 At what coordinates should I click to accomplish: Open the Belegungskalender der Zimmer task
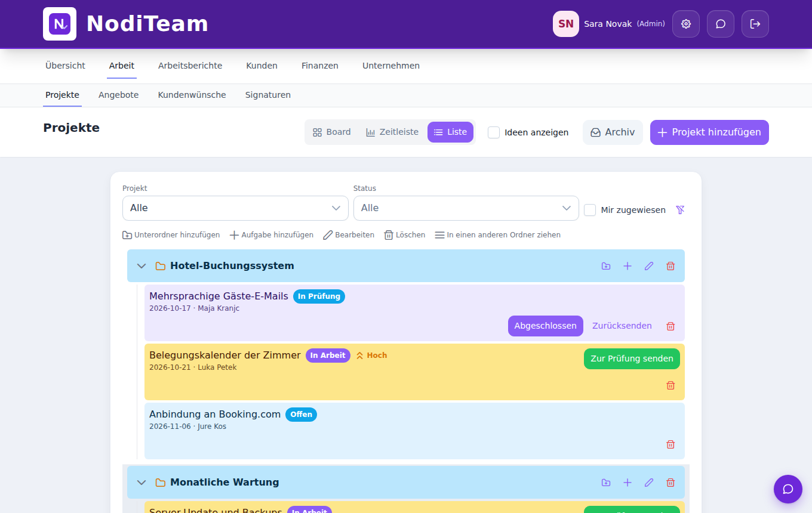coord(225,355)
